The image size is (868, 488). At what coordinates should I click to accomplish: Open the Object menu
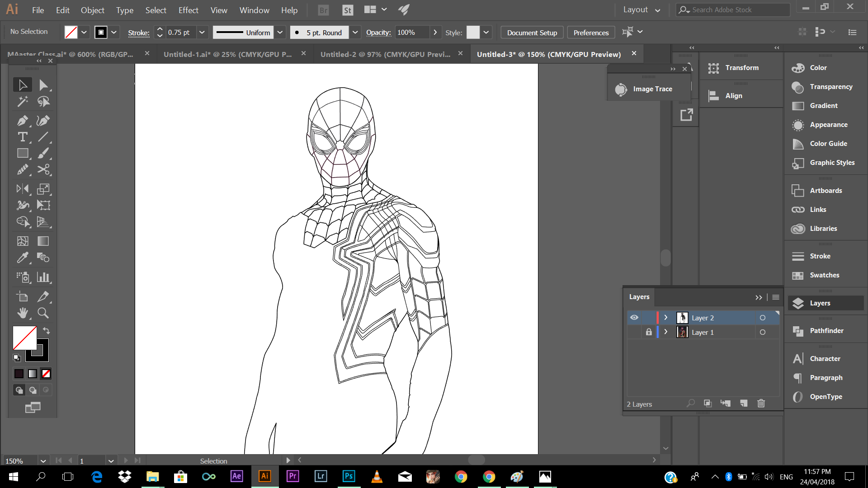(92, 10)
